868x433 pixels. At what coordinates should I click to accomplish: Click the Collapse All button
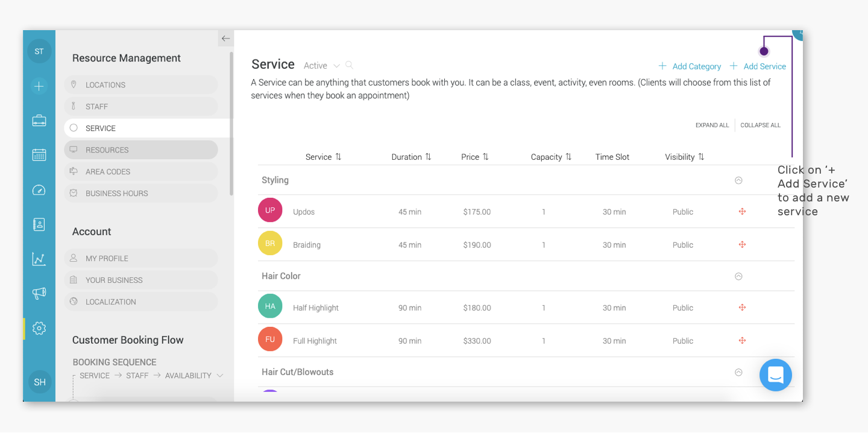761,125
